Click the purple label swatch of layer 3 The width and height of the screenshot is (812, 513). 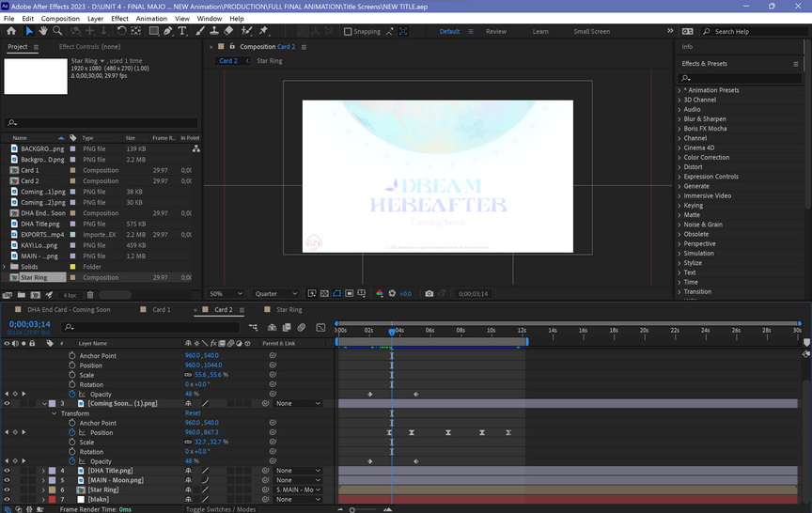(53, 404)
